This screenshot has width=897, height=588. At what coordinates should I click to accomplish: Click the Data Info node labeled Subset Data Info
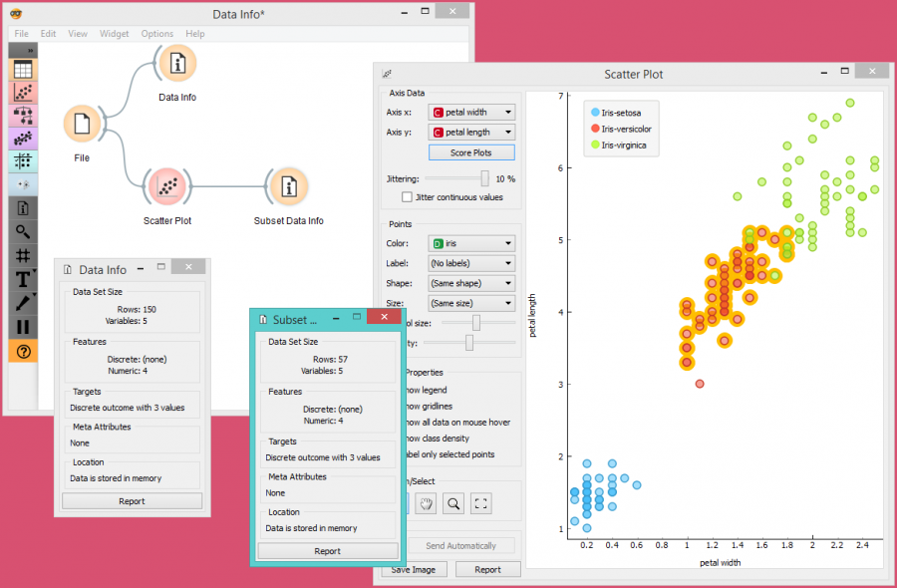(288, 186)
